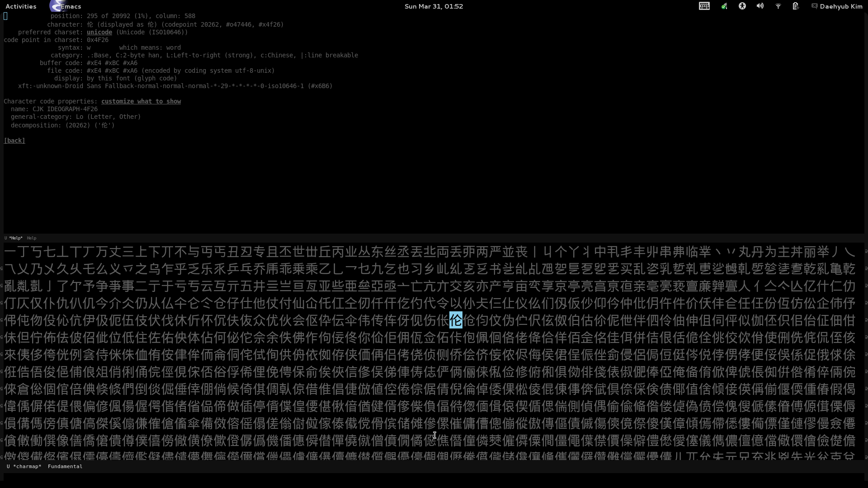This screenshot has width=868, height=488.
Task: Open the clock and calendar dropdown
Action: [x=434, y=6]
